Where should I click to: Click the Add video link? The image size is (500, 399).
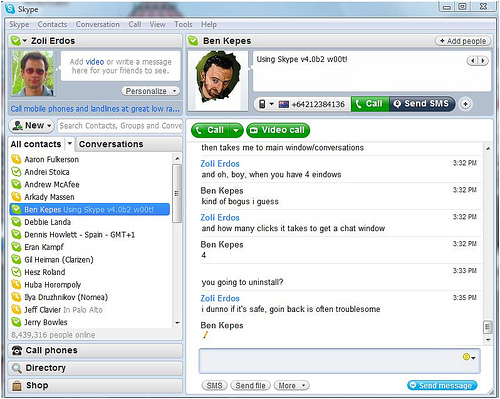pyautogui.click(x=95, y=62)
